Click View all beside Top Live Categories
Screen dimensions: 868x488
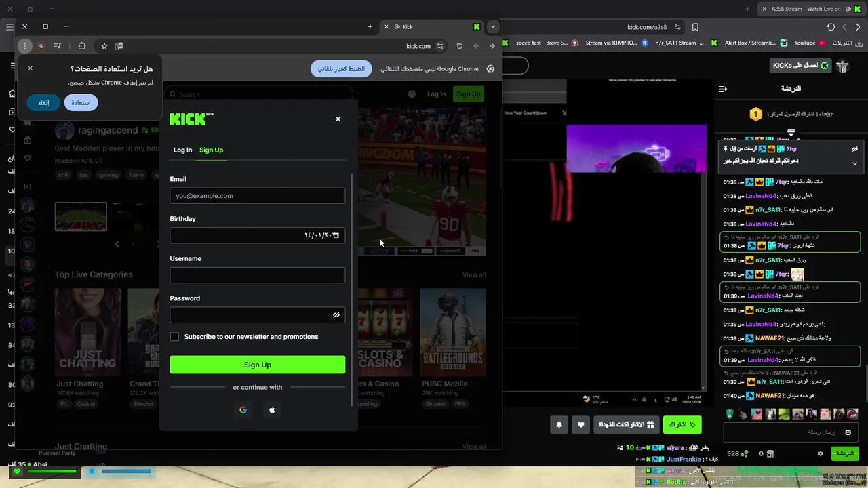click(x=474, y=274)
